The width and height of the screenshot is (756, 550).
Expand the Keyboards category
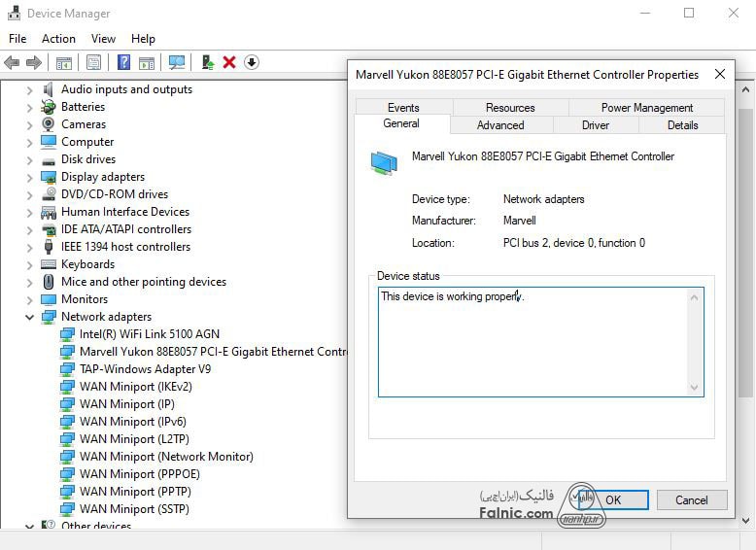29,264
